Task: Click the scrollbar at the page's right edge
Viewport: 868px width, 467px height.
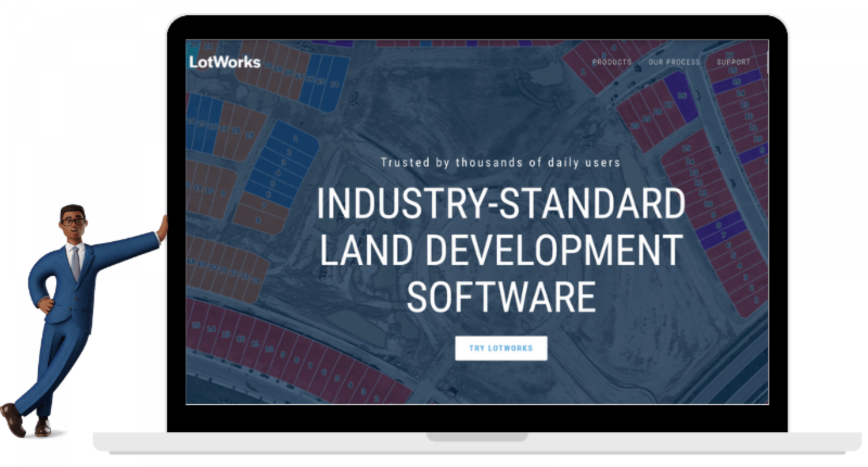Action: point(767,62)
